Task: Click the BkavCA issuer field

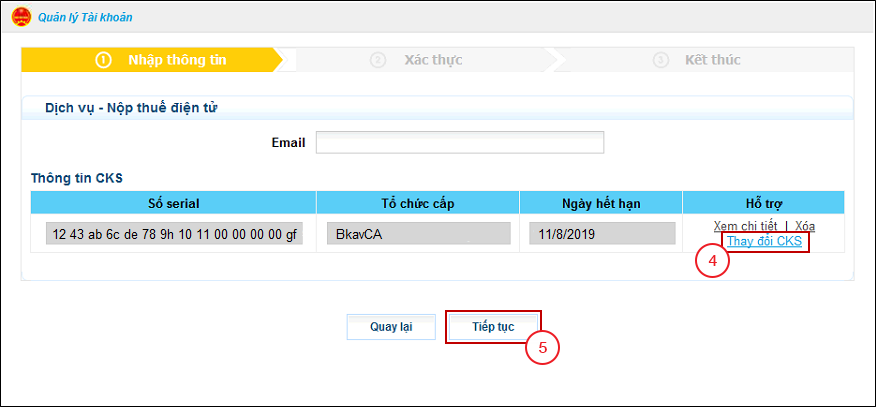Action: [x=417, y=234]
